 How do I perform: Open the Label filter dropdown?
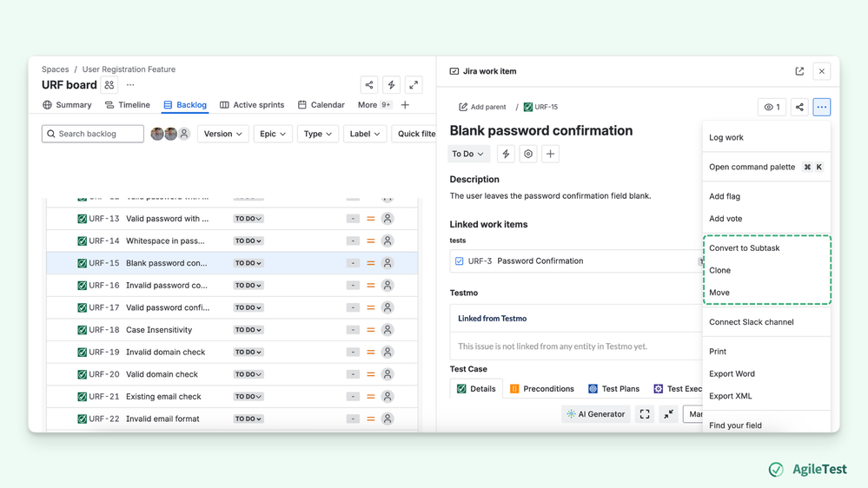point(365,134)
